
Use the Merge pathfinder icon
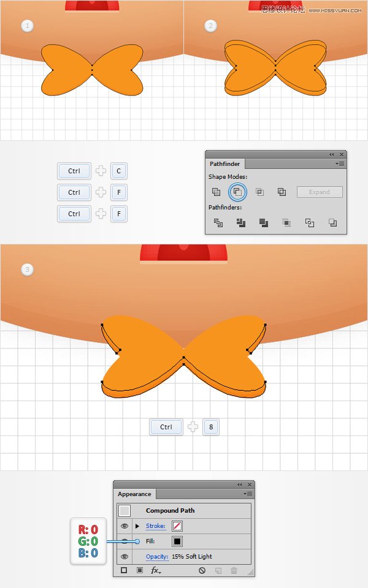coord(264,223)
